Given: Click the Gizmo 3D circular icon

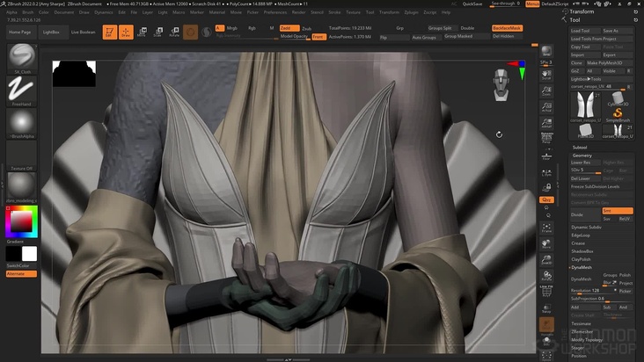Looking at the screenshot, I should 190,32.
